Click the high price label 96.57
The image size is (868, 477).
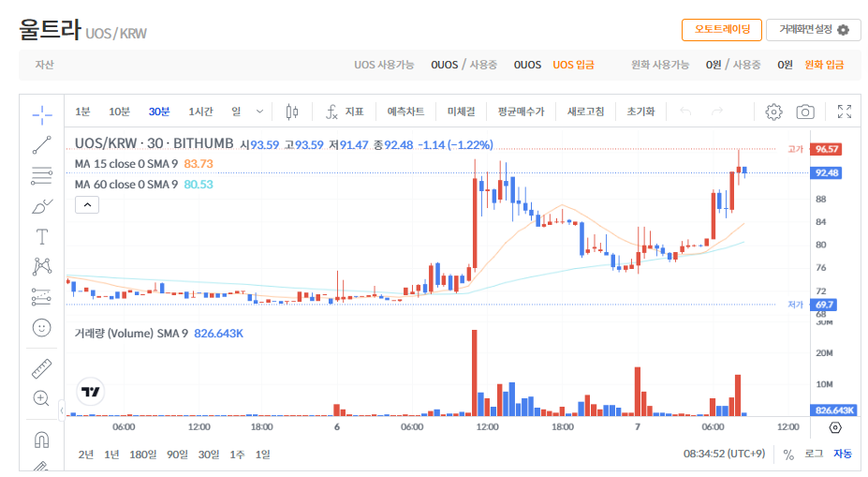coord(827,149)
